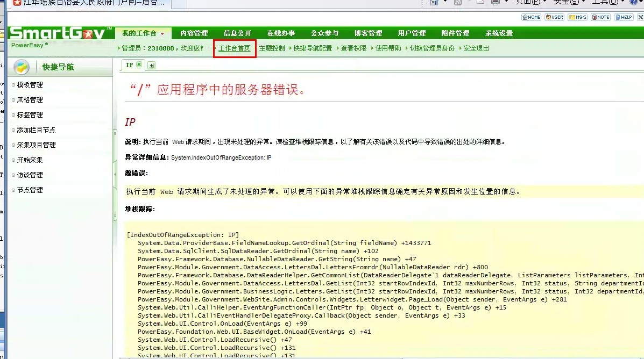Open the 我的工作 dropdown menu
This screenshot has height=359, width=644.
click(x=143, y=33)
